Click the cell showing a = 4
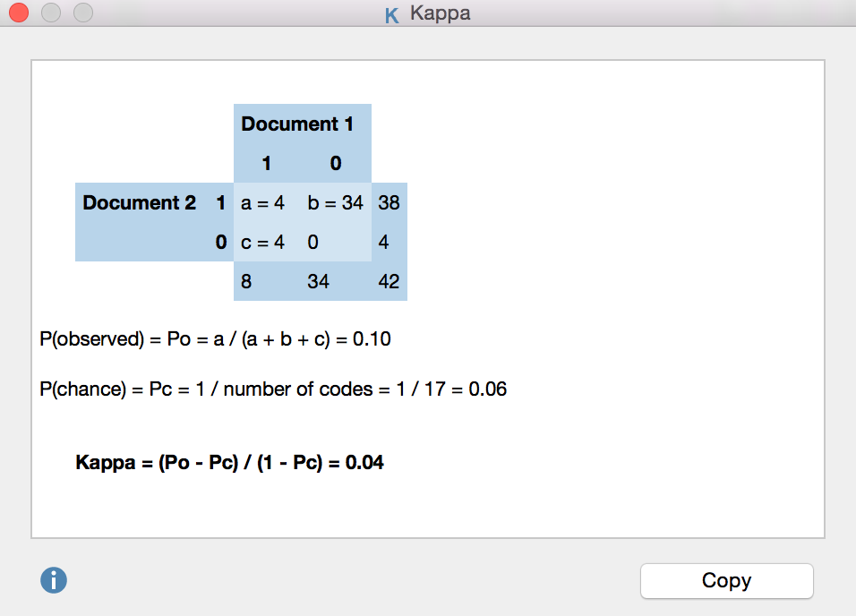 click(263, 203)
